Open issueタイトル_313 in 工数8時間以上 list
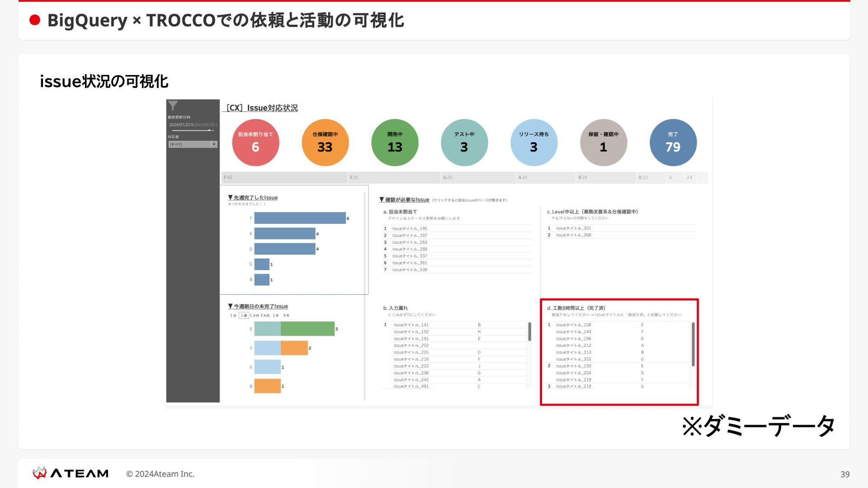This screenshot has width=868, height=488. [x=573, y=352]
